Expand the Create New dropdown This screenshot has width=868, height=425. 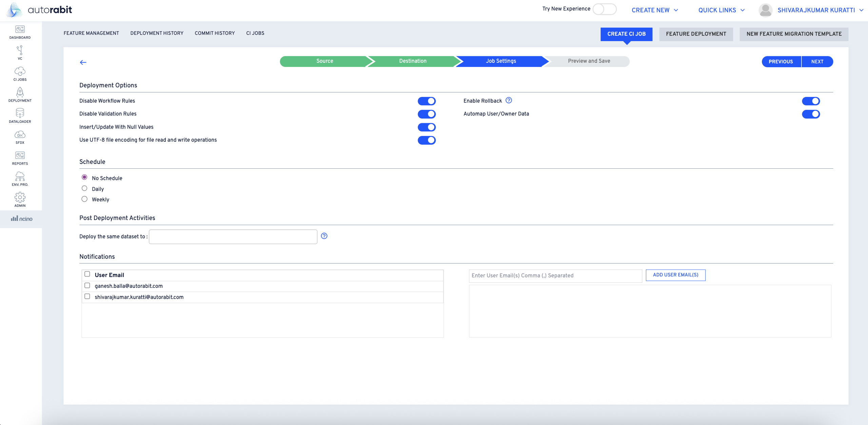click(654, 10)
